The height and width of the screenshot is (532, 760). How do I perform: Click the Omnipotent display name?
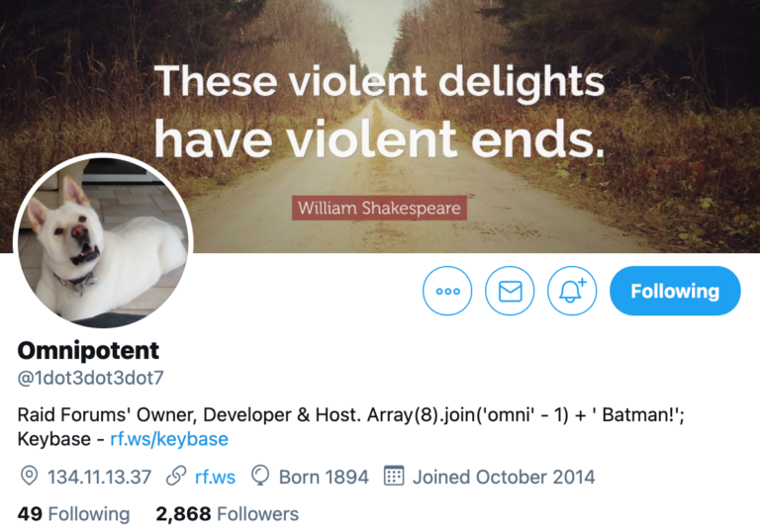[x=88, y=350]
